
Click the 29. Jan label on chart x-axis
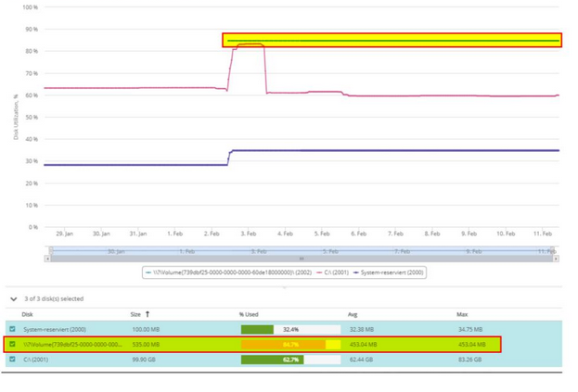click(x=65, y=234)
